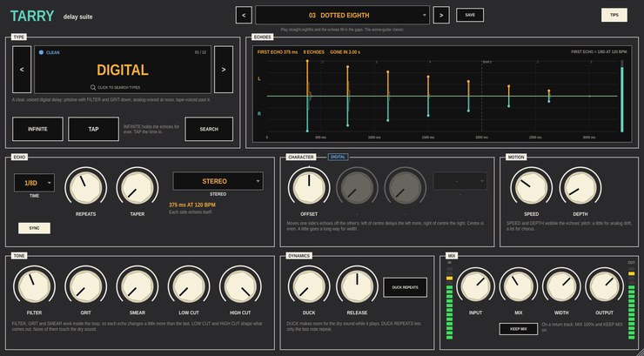
Task: Click the input level meter
Action: coord(449,303)
